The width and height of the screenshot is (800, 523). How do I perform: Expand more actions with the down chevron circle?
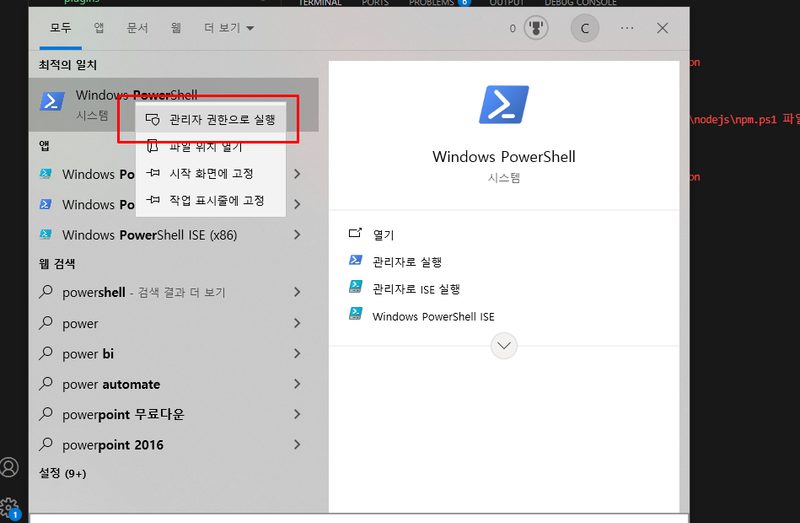pyautogui.click(x=504, y=346)
